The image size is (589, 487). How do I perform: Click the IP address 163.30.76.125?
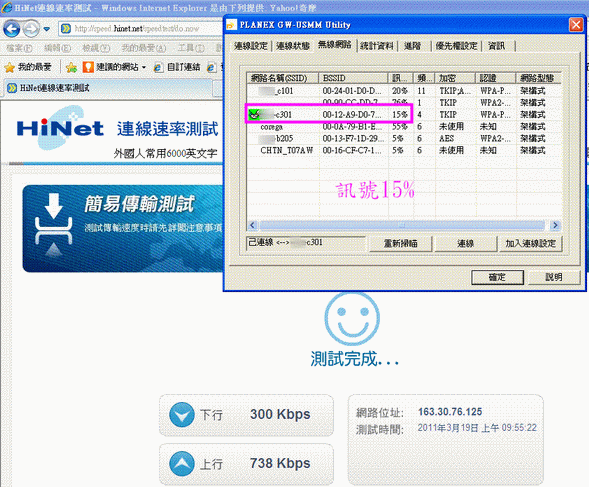450,412
